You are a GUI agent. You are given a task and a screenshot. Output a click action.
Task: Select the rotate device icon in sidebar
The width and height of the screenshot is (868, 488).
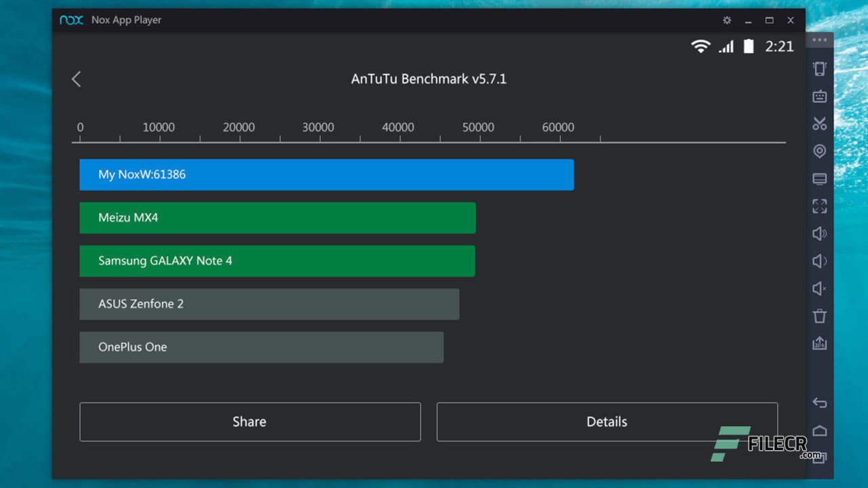(x=819, y=68)
